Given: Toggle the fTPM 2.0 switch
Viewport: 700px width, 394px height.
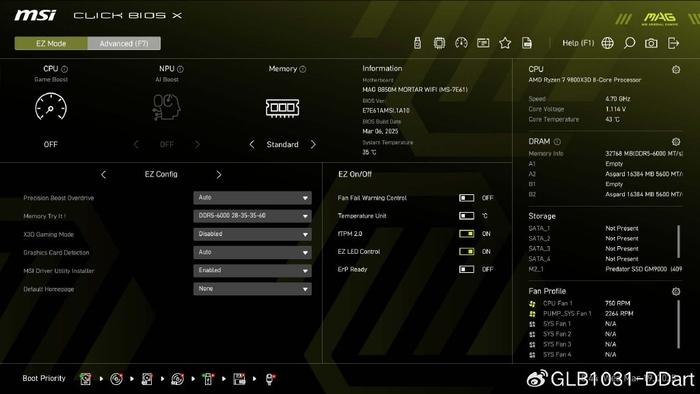Looking at the screenshot, I should (467, 234).
